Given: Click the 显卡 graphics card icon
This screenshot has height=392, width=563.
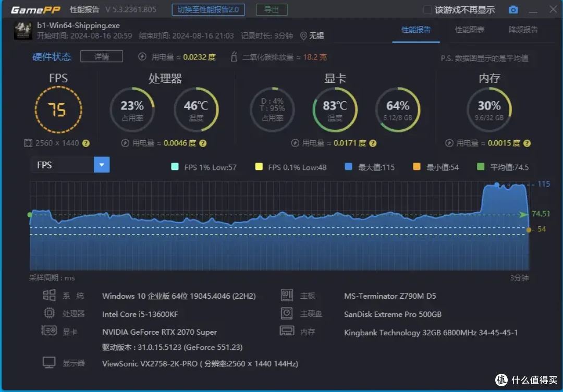Looking at the screenshot, I should coord(49,330).
